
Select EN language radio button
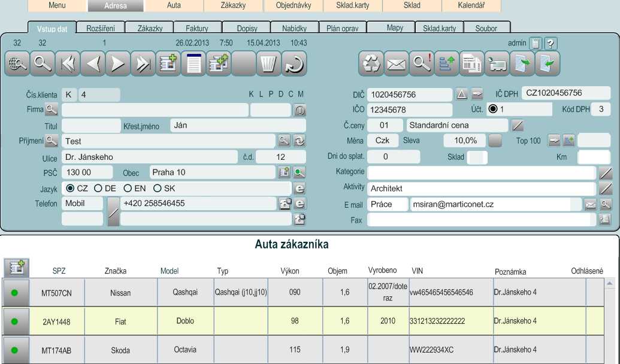(128, 188)
